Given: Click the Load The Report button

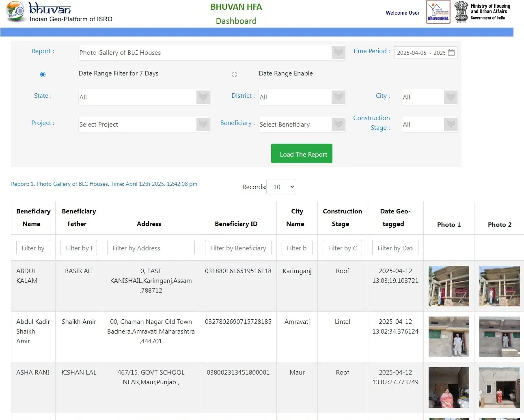Looking at the screenshot, I should click(x=302, y=154).
